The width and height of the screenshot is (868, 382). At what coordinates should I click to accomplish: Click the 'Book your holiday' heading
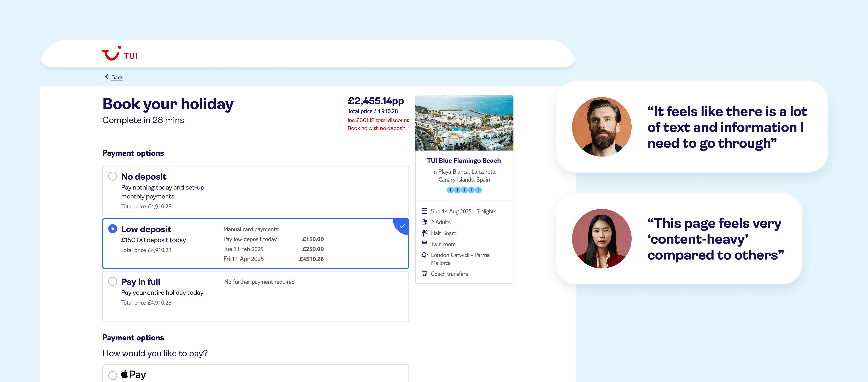(x=168, y=104)
